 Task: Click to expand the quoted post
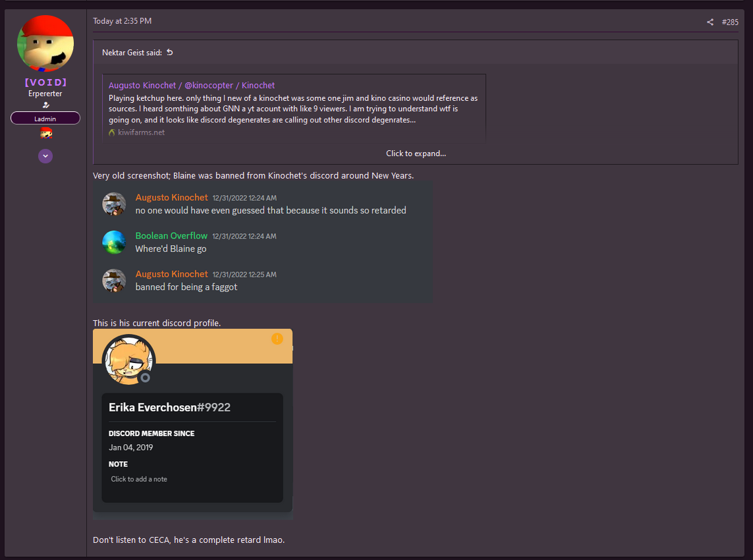click(x=416, y=154)
